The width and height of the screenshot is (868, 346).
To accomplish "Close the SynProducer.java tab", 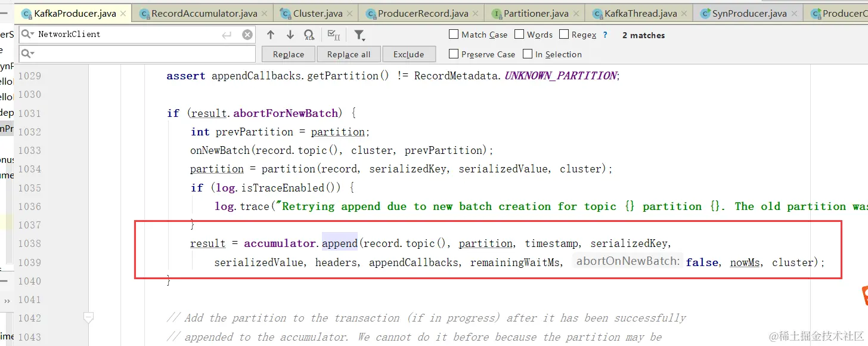I will click(793, 14).
